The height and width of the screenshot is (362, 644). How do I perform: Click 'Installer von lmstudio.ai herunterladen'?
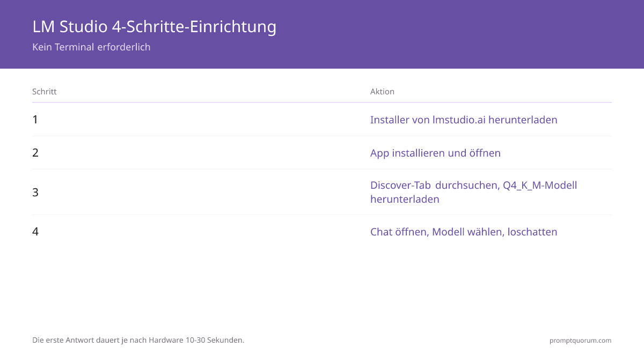[x=464, y=120]
